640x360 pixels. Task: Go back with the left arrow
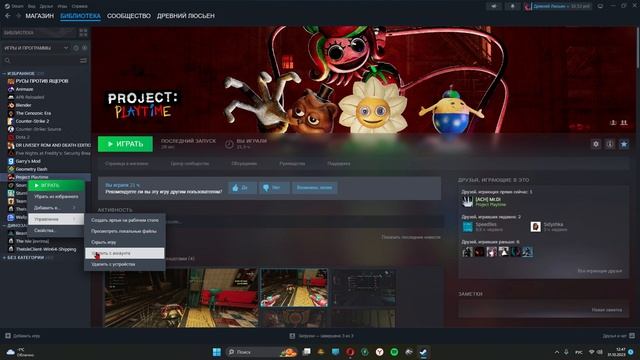tap(8, 16)
